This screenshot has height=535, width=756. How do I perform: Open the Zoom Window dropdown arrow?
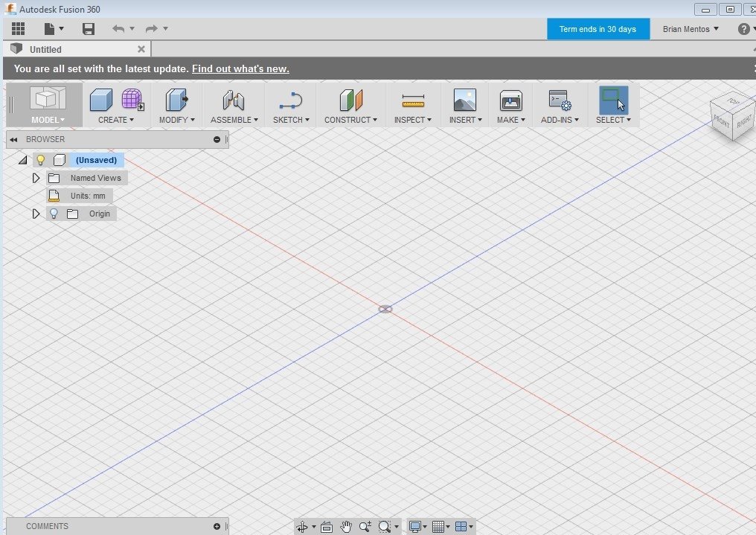(397, 527)
